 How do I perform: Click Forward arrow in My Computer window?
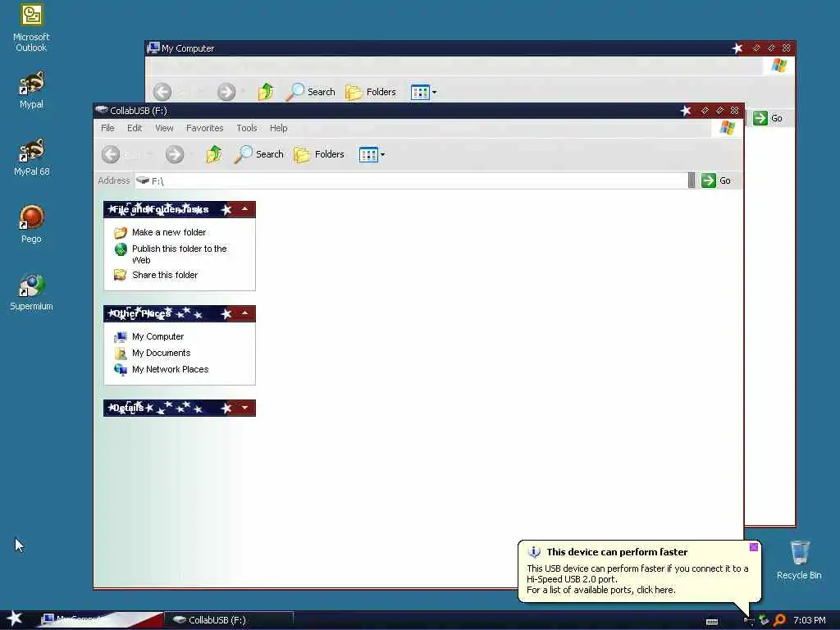coord(226,92)
